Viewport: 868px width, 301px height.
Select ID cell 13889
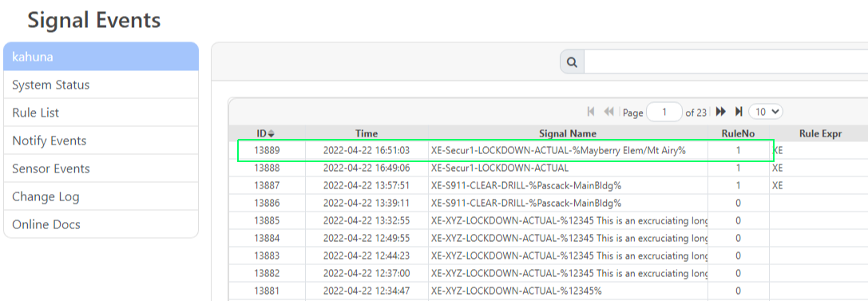(267, 150)
